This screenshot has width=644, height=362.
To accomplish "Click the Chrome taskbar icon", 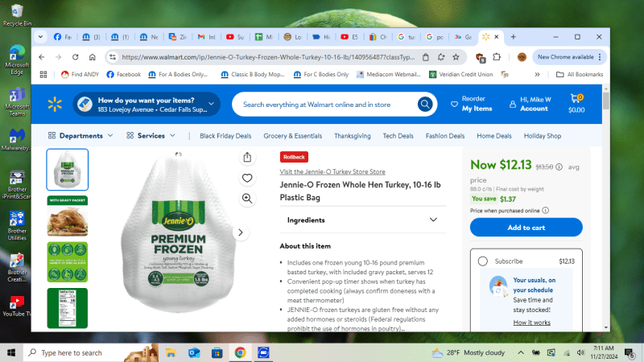I will 240,352.
